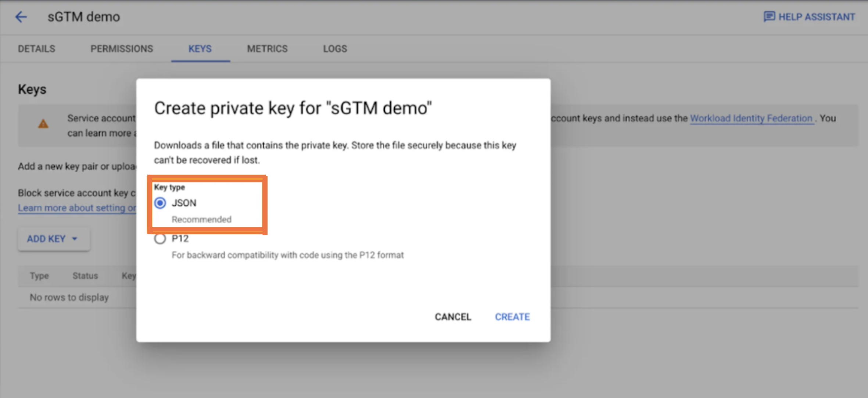Click 'Downloads a file' description text
This screenshot has height=398, width=868.
coord(335,153)
